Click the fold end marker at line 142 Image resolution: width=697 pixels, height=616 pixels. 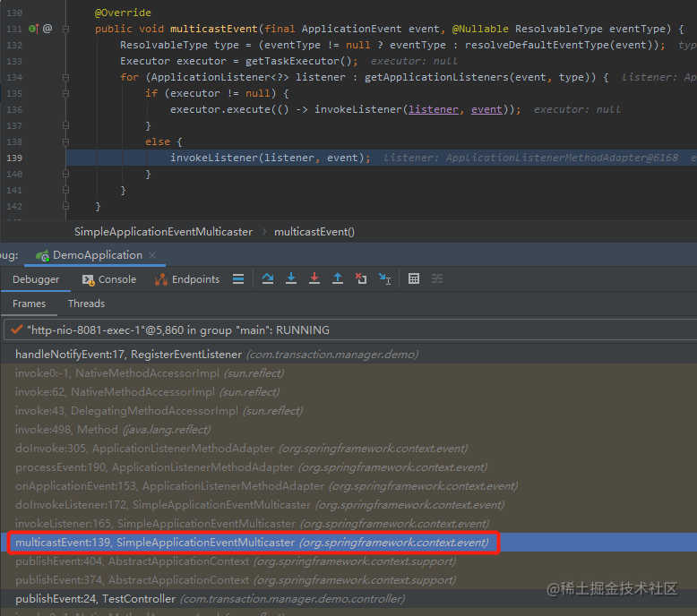(x=65, y=206)
